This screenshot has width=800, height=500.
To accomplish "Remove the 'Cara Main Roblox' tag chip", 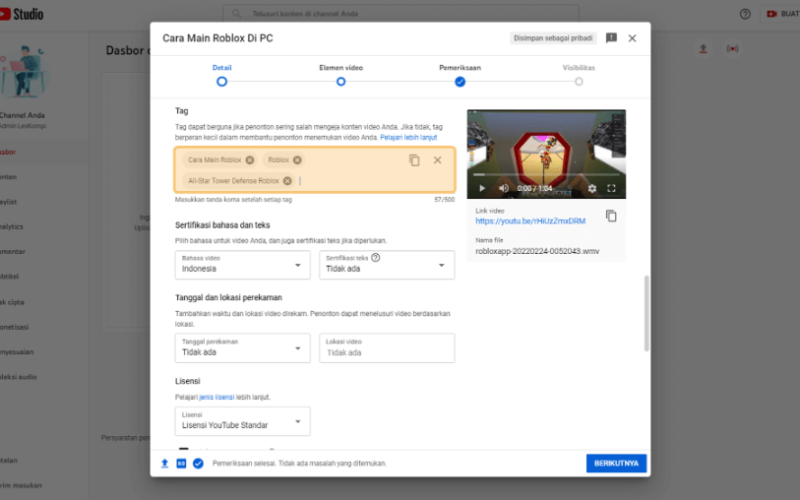I will coord(249,160).
